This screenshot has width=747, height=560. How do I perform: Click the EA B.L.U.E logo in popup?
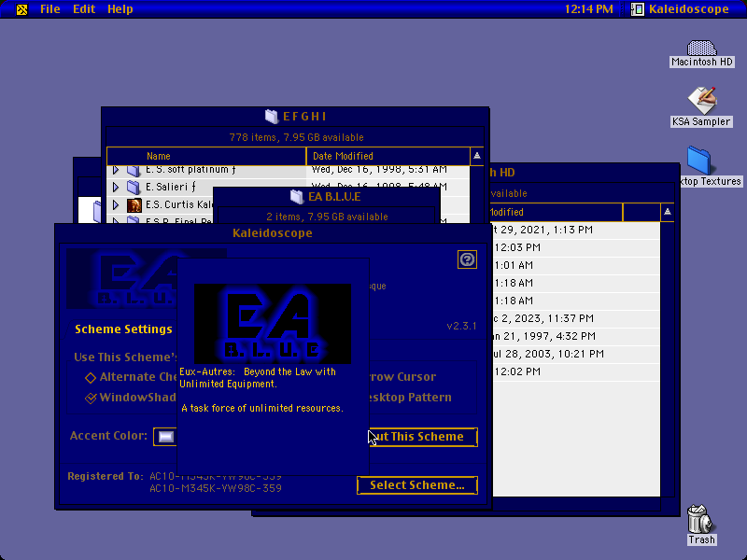(x=273, y=324)
